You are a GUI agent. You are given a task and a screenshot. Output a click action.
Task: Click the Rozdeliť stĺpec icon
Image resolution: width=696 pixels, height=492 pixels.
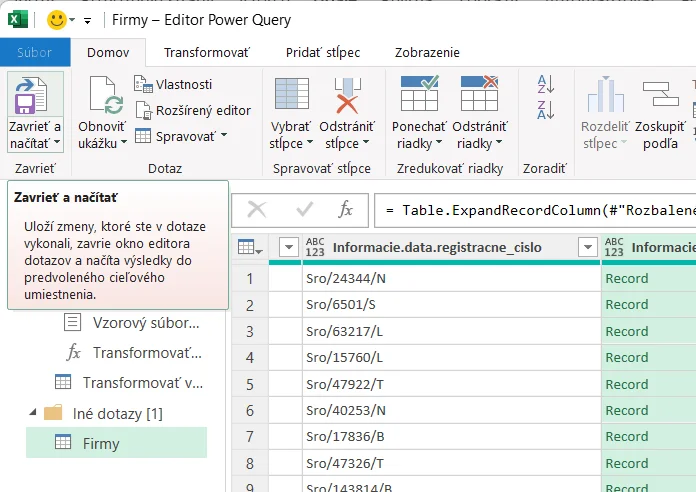pos(605,94)
